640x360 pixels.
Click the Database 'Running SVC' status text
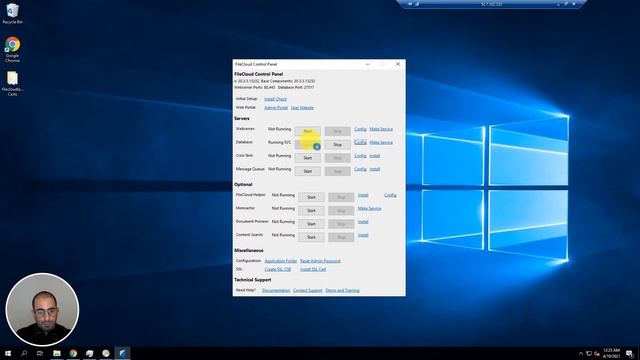click(x=280, y=142)
